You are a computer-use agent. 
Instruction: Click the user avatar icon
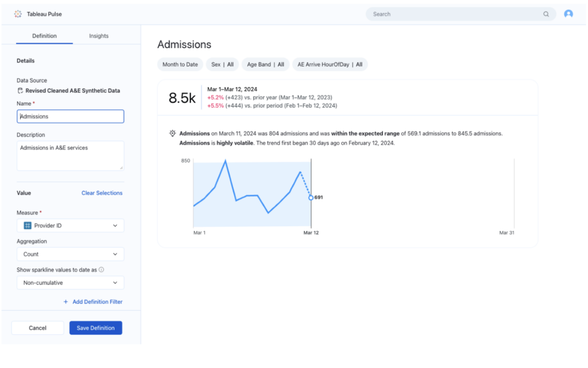pos(568,14)
